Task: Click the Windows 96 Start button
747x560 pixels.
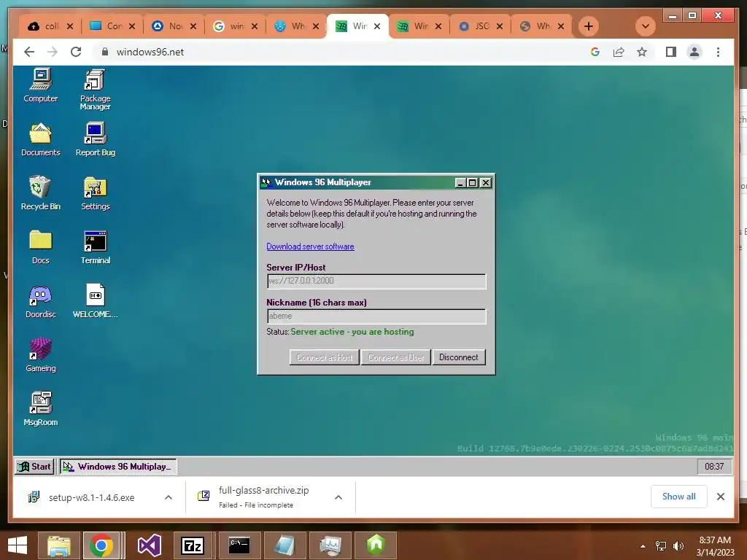Action: click(x=34, y=467)
